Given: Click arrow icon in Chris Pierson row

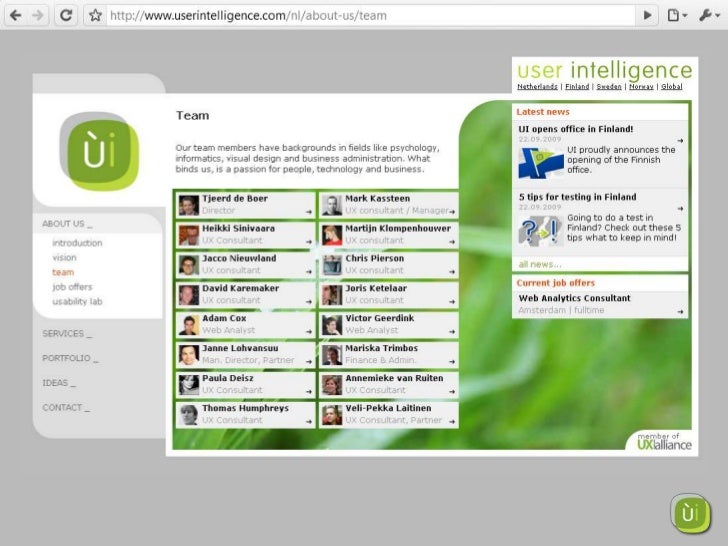Looking at the screenshot, I should point(452,272).
